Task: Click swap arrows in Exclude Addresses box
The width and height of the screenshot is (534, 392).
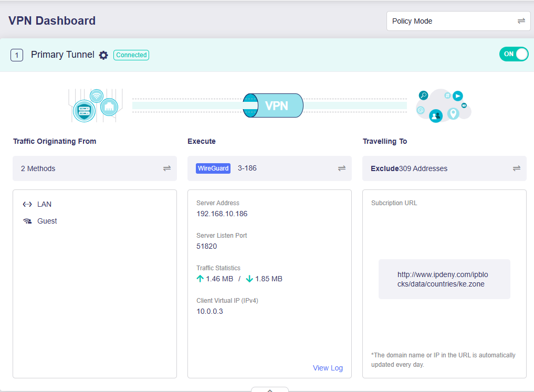Action: 517,168
